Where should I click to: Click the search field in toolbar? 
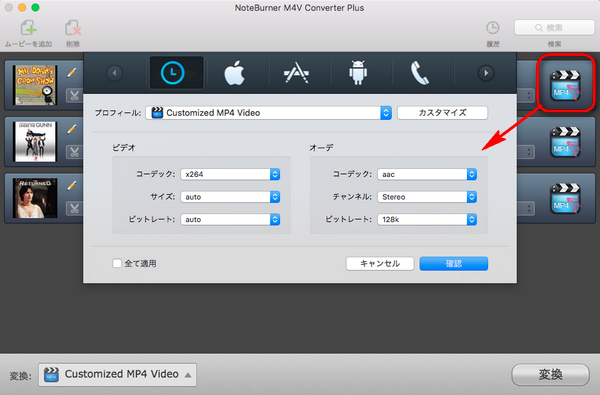pyautogui.click(x=554, y=28)
